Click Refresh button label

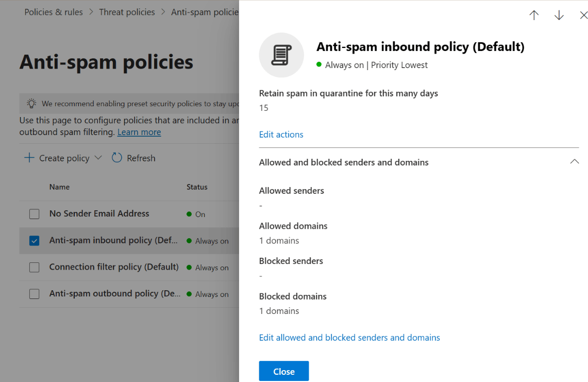tap(141, 158)
